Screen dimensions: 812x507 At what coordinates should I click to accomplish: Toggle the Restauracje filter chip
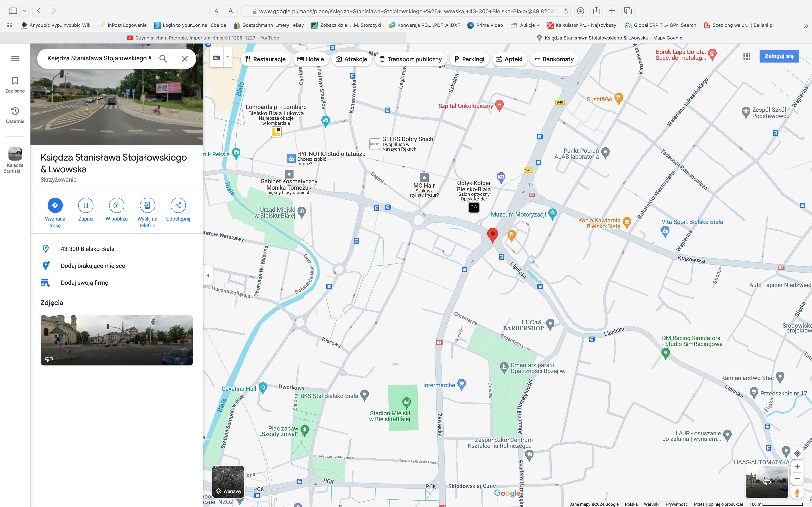click(x=265, y=59)
